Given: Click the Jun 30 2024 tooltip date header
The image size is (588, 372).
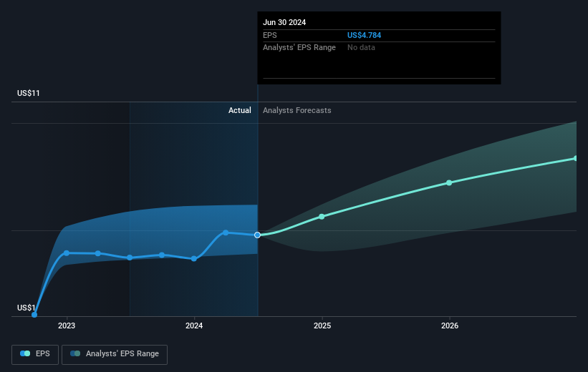Looking at the screenshot, I should tap(284, 22).
